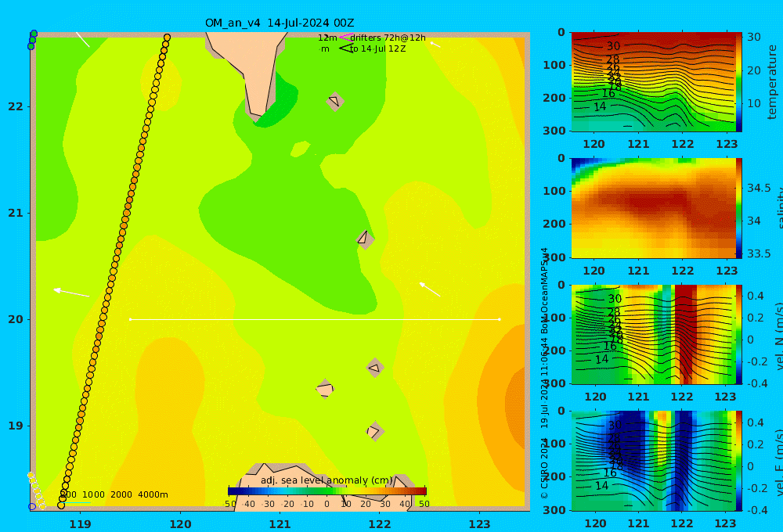The image size is (783, 532).
Task: Click the vel. E colorbar
Action: (x=739, y=461)
